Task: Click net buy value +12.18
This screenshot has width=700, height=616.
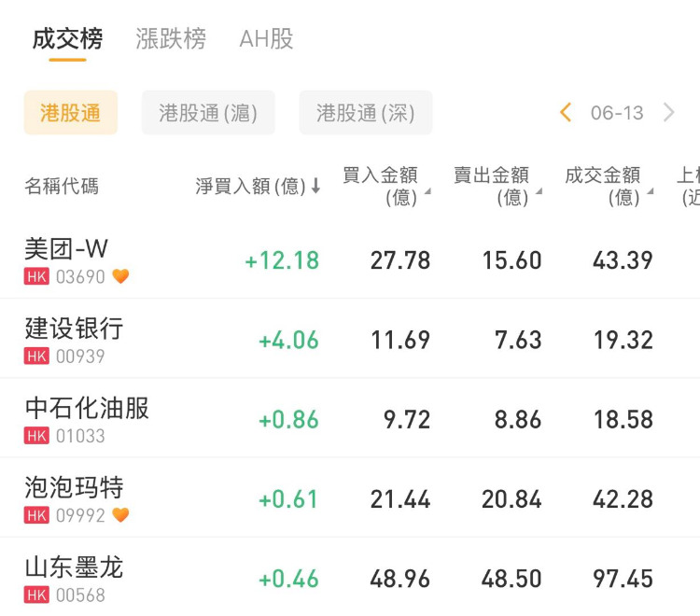Action: pyautogui.click(x=282, y=260)
